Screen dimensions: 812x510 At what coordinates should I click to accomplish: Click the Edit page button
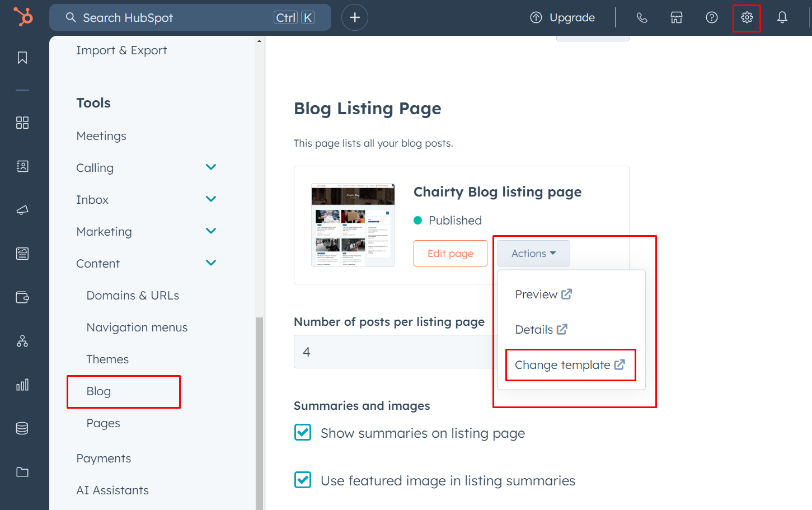(450, 254)
